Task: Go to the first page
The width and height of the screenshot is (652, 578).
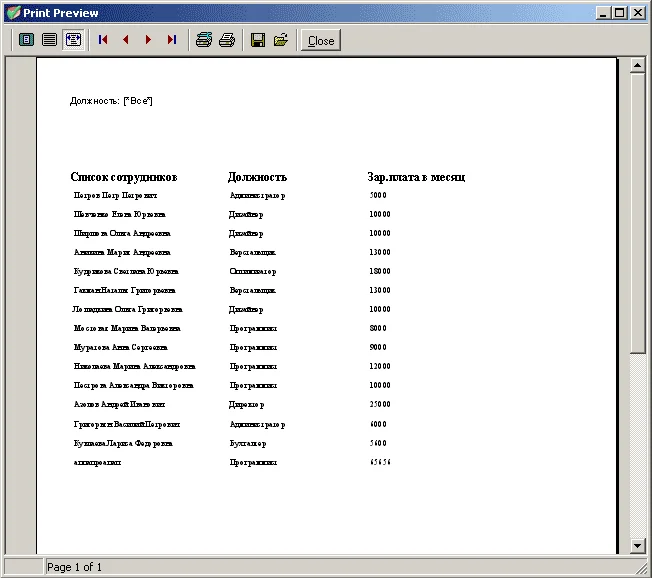Action: coord(103,40)
